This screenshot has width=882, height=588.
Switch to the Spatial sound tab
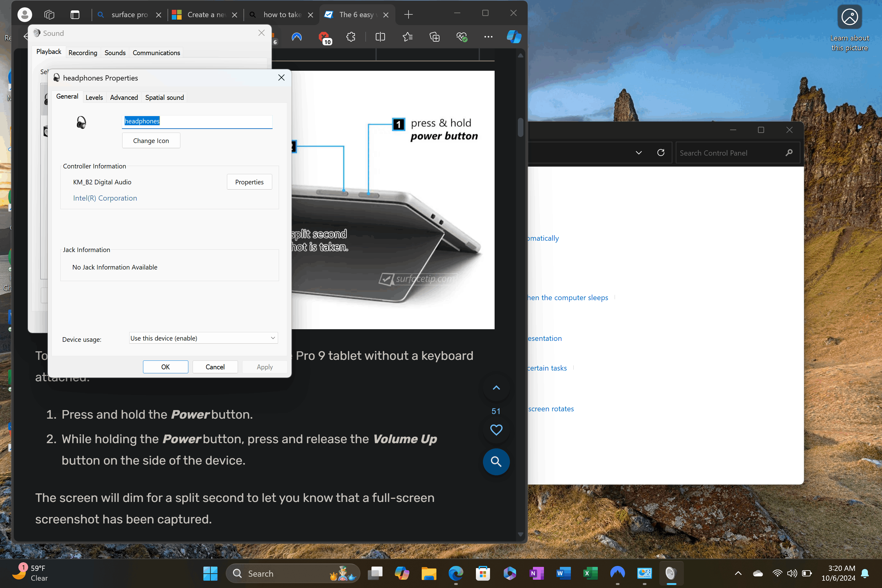164,97
